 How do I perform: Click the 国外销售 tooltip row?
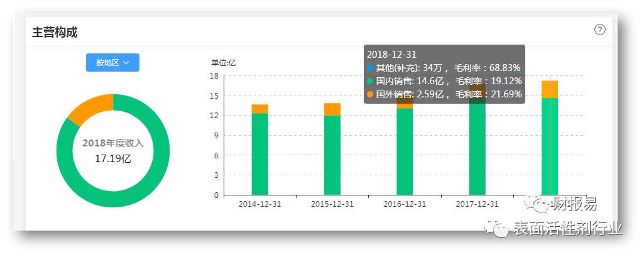point(444,94)
